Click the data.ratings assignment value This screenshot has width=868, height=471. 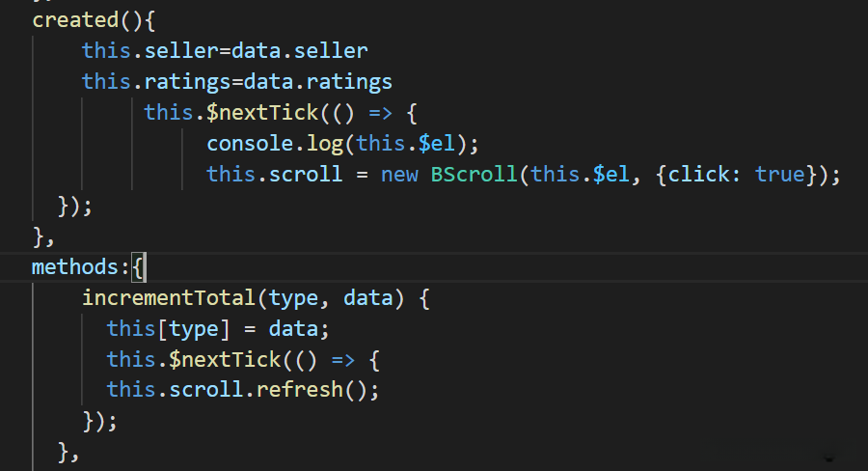click(x=330, y=81)
